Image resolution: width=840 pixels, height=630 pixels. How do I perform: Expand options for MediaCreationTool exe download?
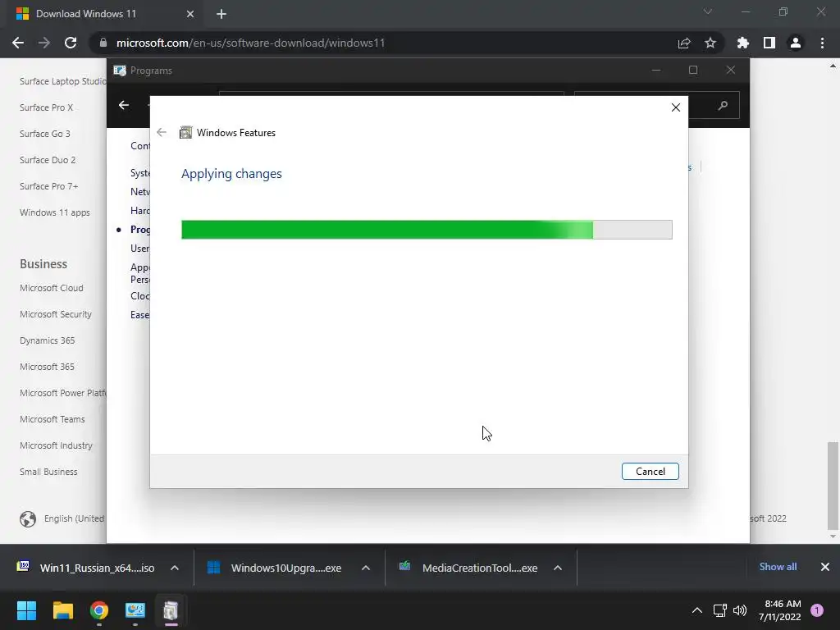coord(558,568)
